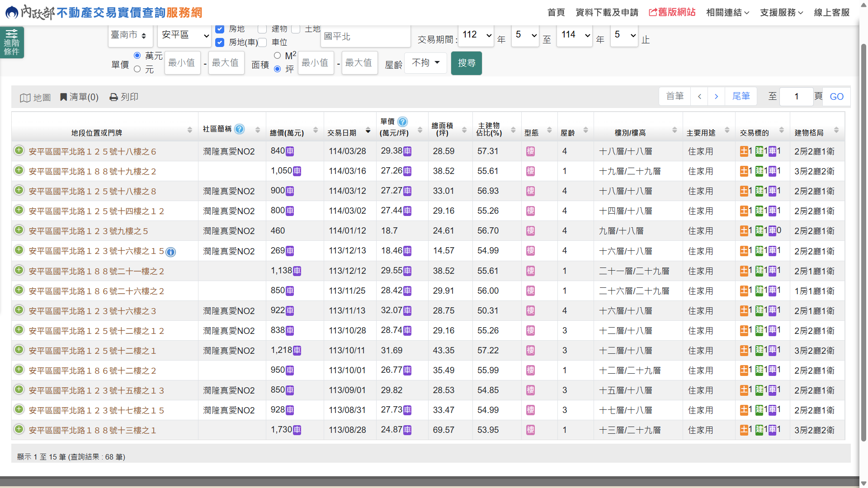Image resolution: width=868 pixels, height=488 pixels.
Task: Toggle the 房地(車) checkbox
Action: tap(220, 42)
